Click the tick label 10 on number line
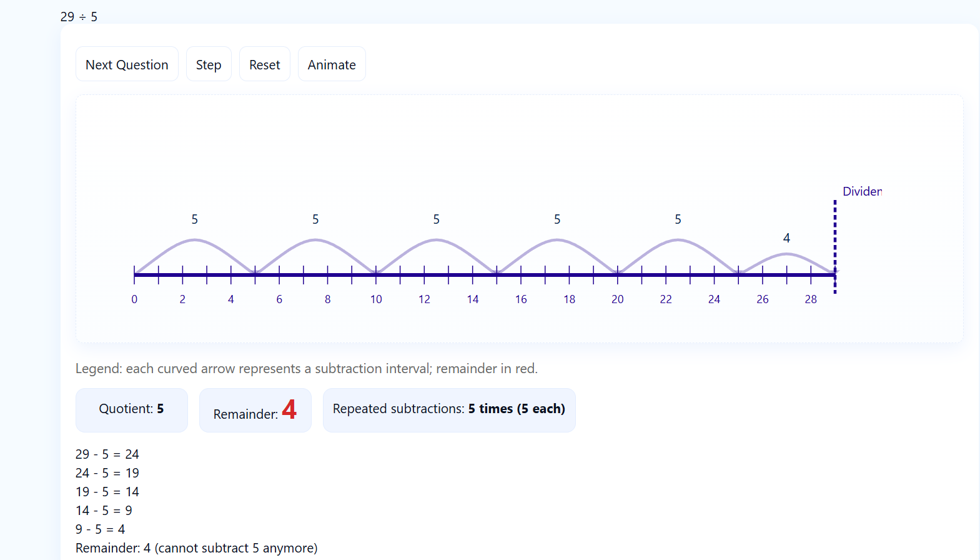This screenshot has height=560, width=980. point(376,299)
